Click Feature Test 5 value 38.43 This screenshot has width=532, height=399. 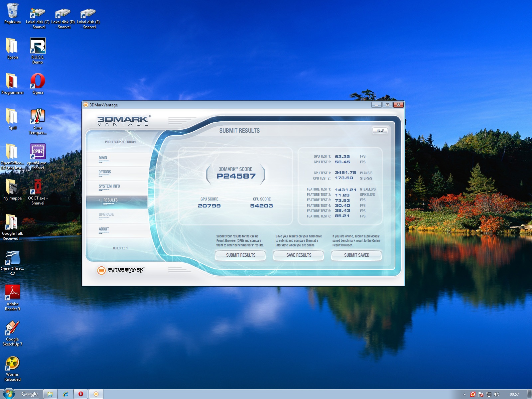[342, 210]
